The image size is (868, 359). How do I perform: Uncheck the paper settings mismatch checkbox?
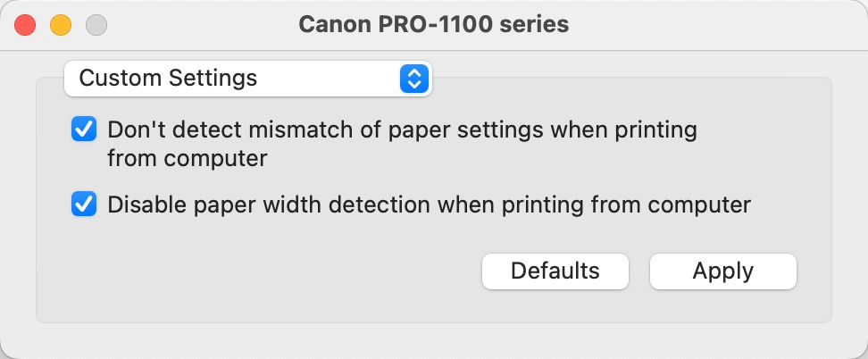pos(84,130)
